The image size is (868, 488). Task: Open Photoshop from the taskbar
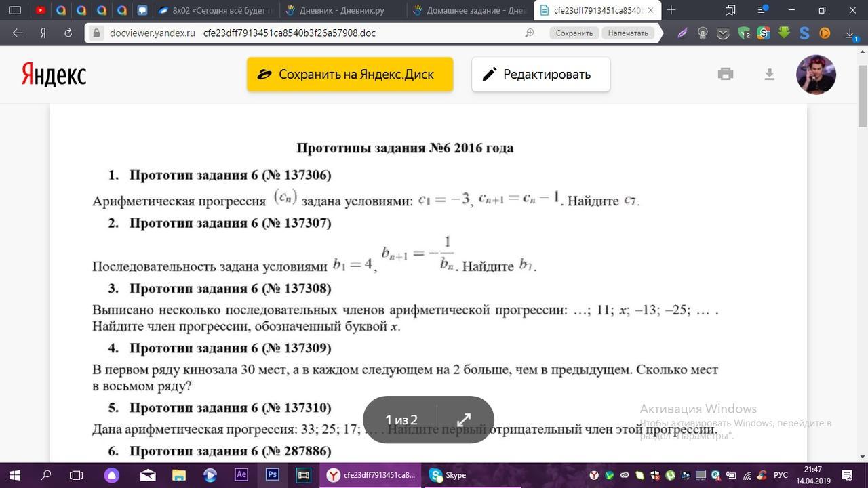(x=272, y=475)
